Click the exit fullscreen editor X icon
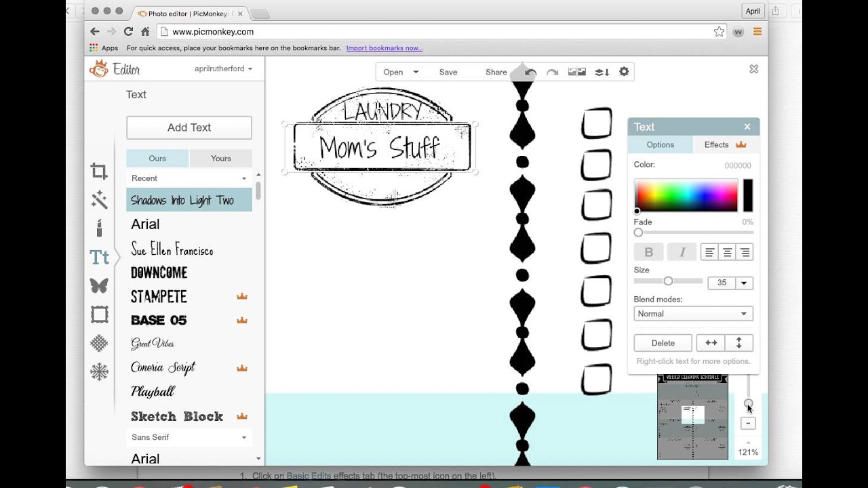The height and width of the screenshot is (488, 868). pos(753,69)
